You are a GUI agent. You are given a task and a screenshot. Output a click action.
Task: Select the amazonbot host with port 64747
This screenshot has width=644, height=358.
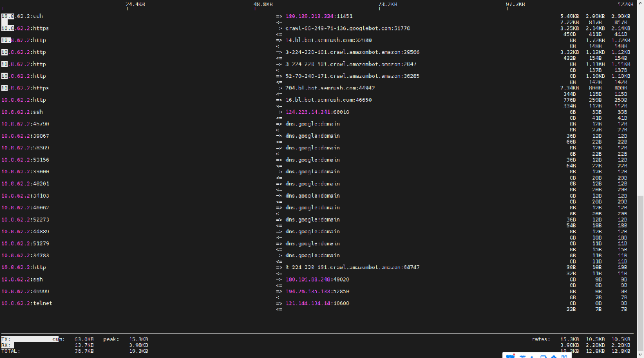(352, 267)
